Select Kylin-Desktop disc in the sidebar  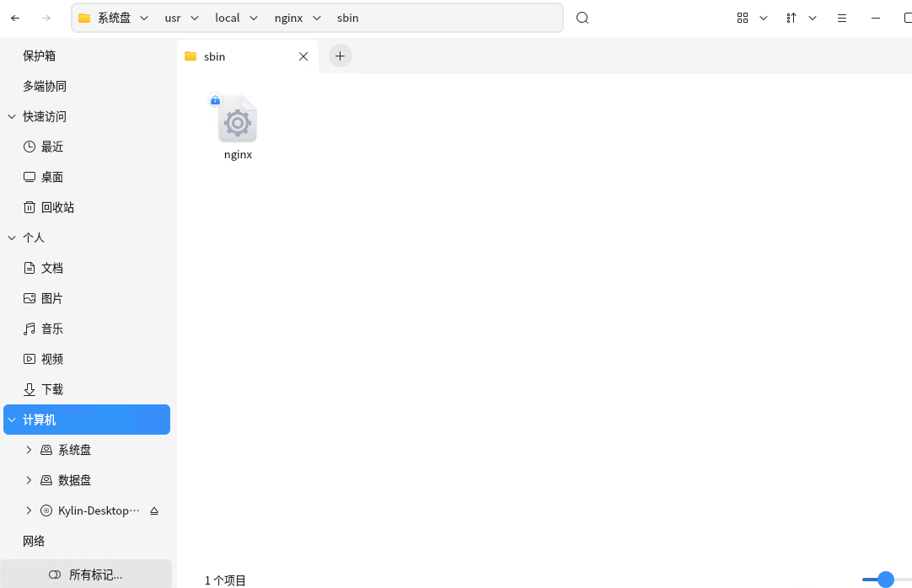pos(99,510)
